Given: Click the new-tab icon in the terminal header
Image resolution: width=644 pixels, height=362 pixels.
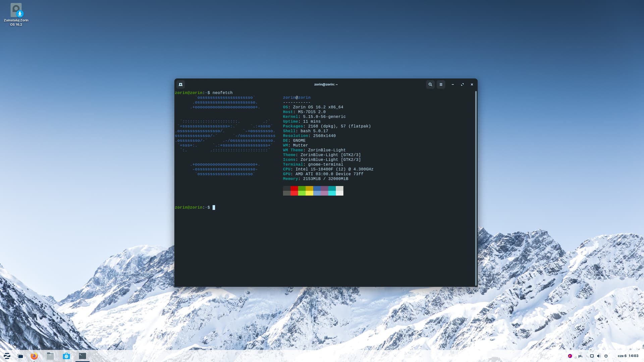Looking at the screenshot, I should [x=180, y=84].
